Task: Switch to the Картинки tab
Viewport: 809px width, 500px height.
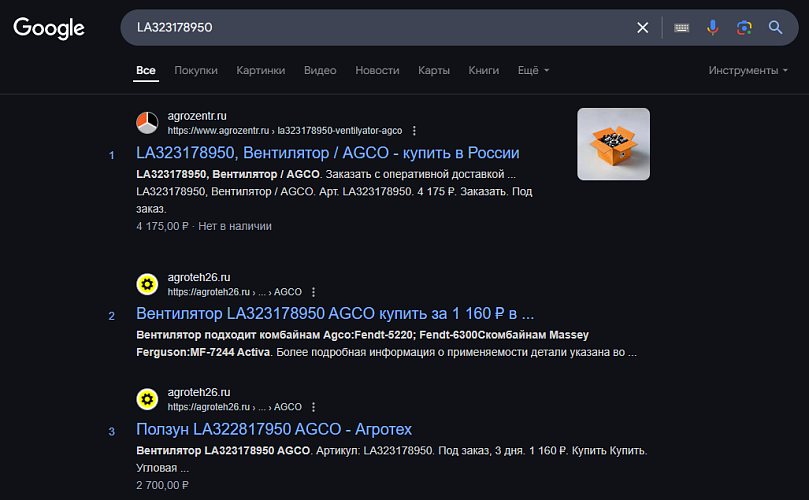Action: (261, 70)
